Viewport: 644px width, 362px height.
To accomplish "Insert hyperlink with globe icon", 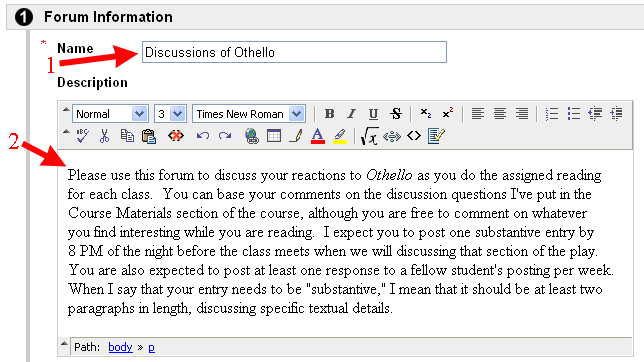I will (251, 136).
